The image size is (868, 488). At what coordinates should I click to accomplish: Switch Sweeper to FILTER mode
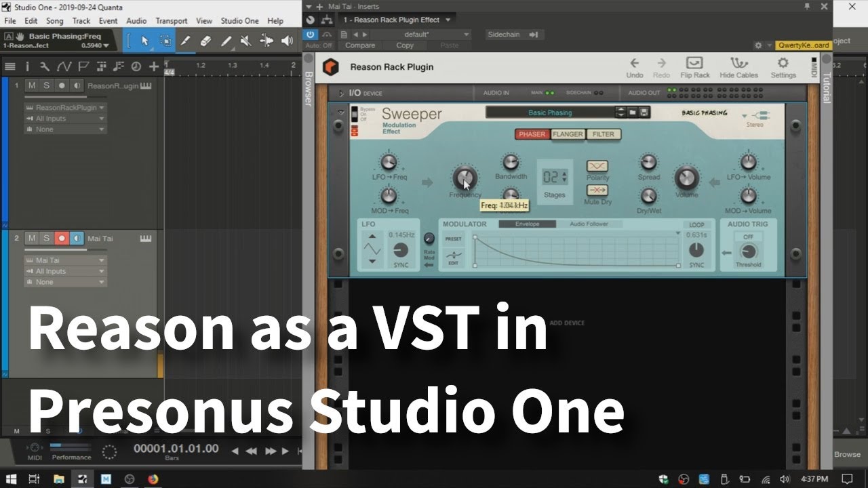point(604,134)
